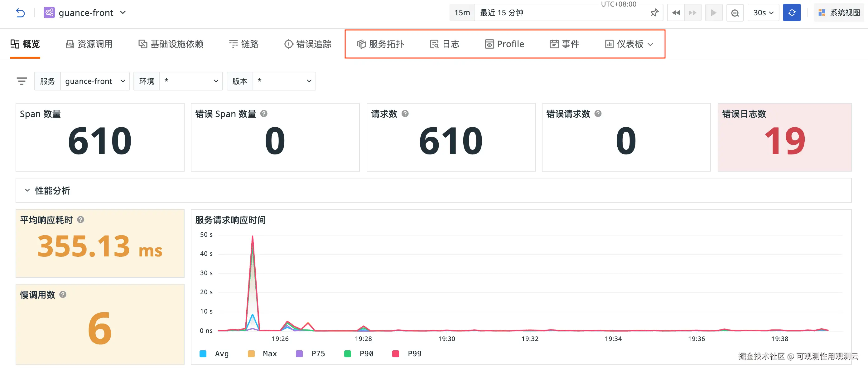The width and height of the screenshot is (868, 370).
Task: Open the 30s refresh interval dropdown
Action: [x=763, y=13]
